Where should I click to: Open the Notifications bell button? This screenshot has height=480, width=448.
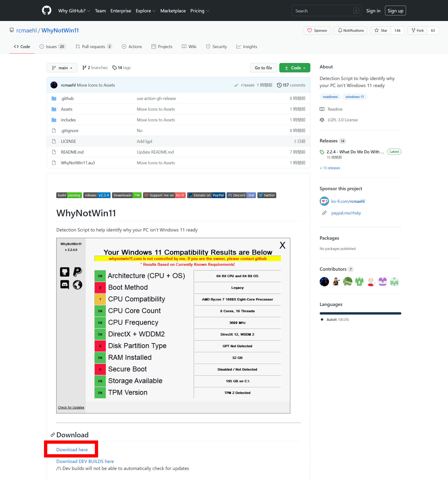[x=350, y=30]
